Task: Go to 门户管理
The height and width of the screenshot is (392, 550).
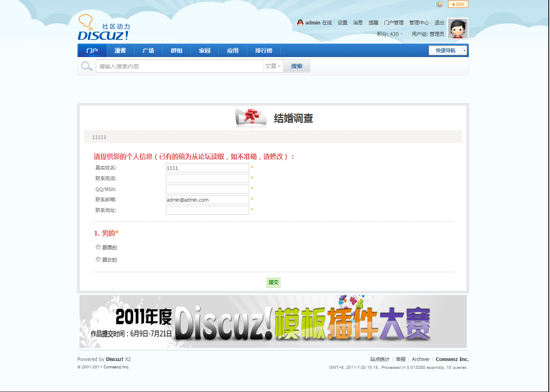Action: click(394, 23)
